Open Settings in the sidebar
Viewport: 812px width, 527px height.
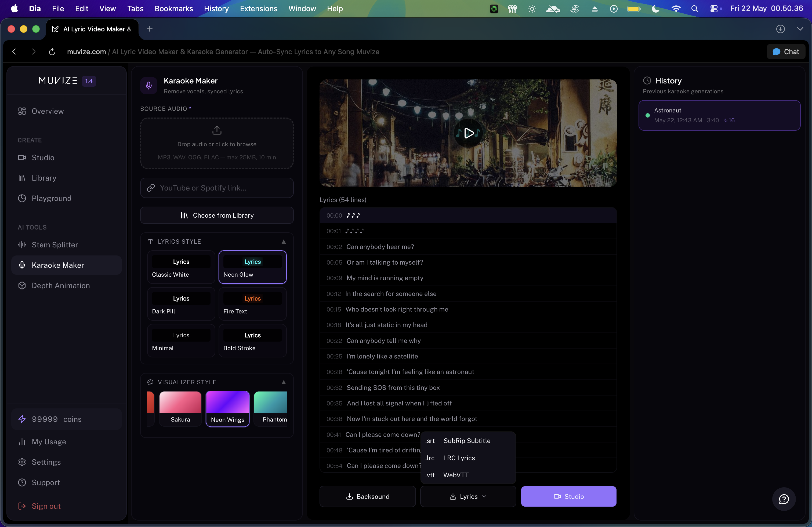point(67,462)
